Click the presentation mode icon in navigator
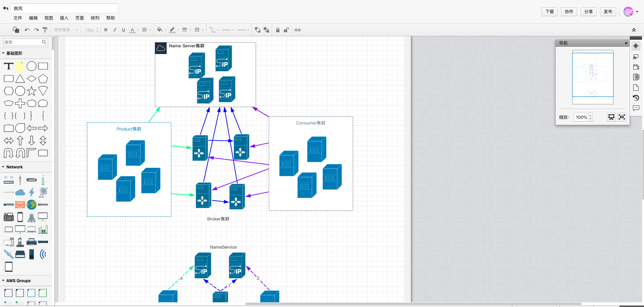Screen dimensions: 644x307 click(611, 117)
